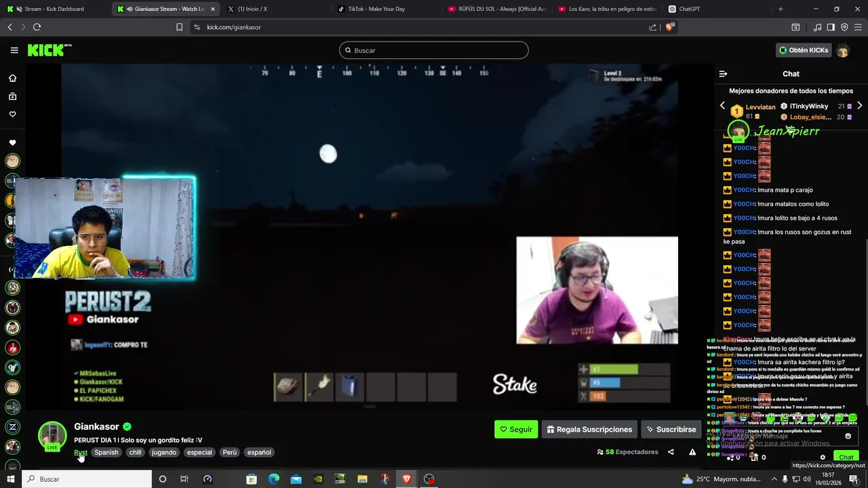Select the Perú tag
The width and height of the screenshot is (868, 488).
[x=230, y=452]
